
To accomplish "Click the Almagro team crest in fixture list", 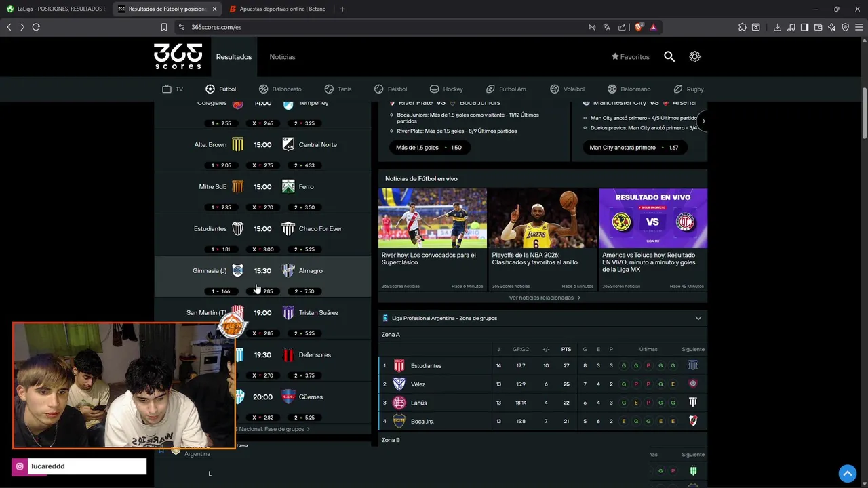I will (x=288, y=270).
